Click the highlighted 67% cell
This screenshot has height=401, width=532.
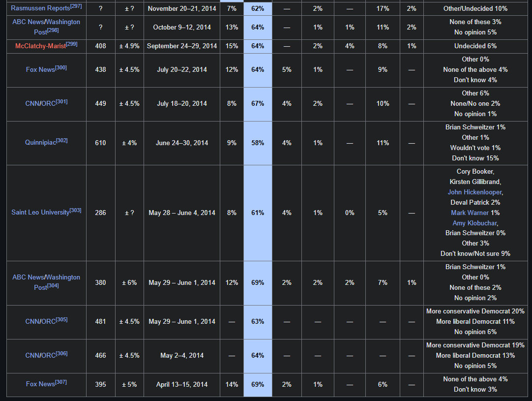(x=258, y=104)
